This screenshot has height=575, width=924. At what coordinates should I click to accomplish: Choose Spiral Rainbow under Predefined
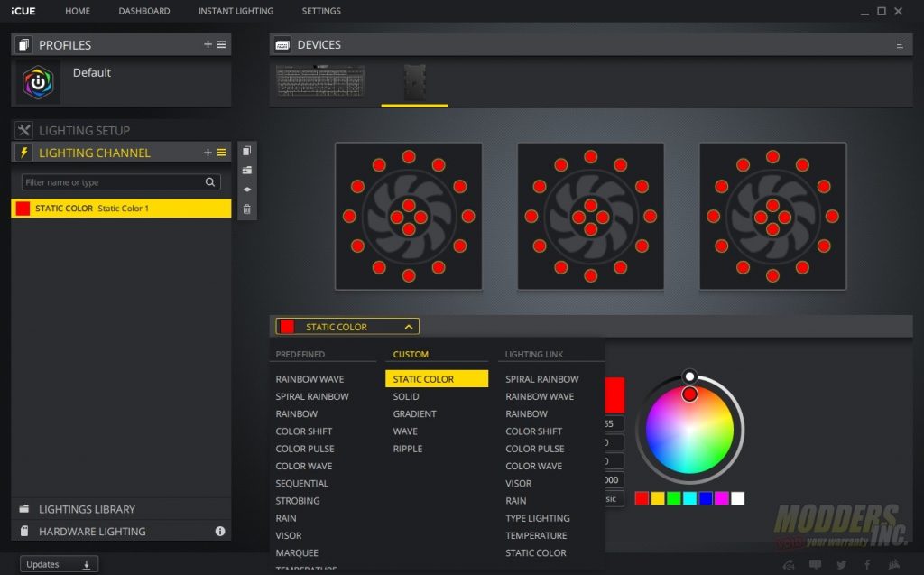click(312, 396)
